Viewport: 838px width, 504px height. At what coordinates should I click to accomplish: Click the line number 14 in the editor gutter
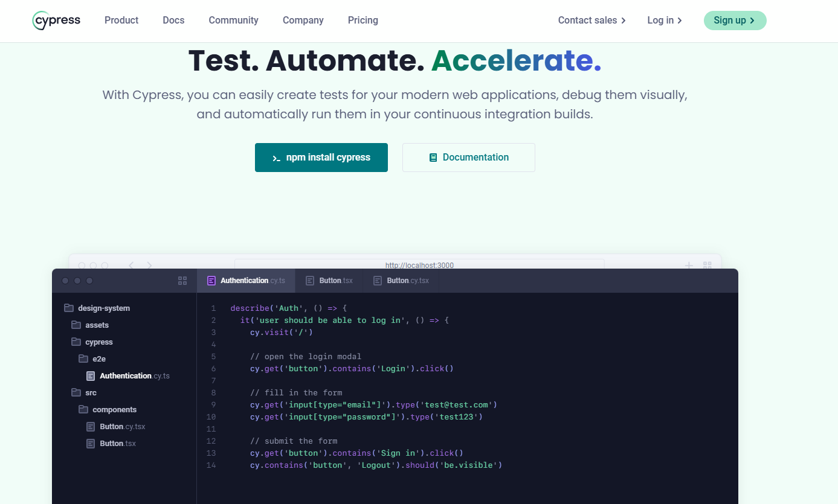tap(211, 465)
